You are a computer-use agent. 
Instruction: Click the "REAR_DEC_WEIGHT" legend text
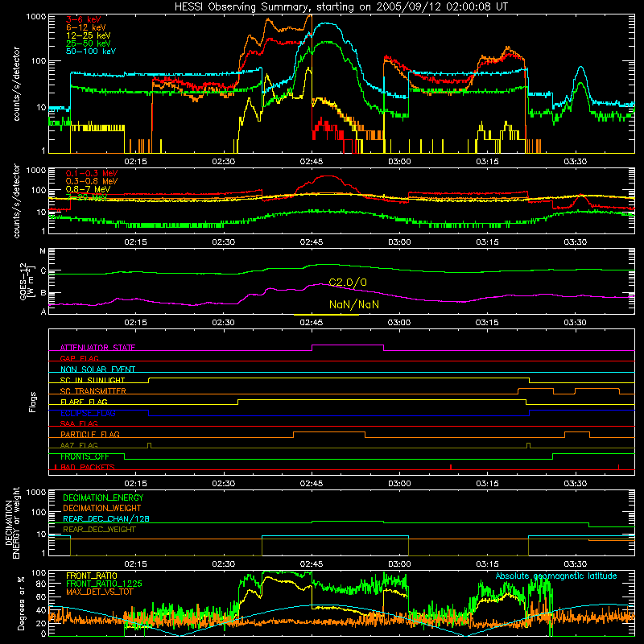(x=99, y=530)
